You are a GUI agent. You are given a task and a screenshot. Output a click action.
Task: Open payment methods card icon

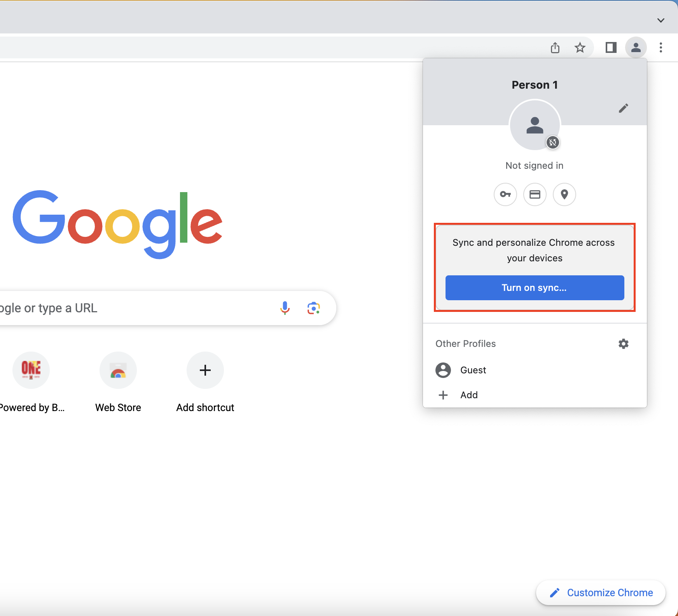535,194
